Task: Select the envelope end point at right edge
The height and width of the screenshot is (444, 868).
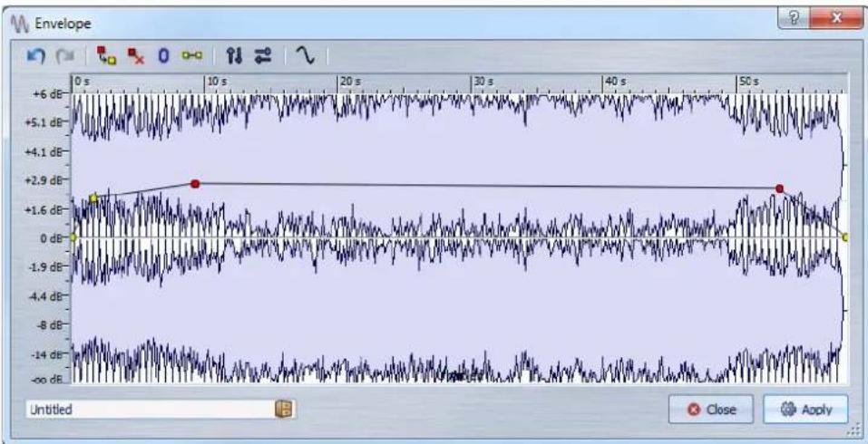Action: (x=845, y=237)
